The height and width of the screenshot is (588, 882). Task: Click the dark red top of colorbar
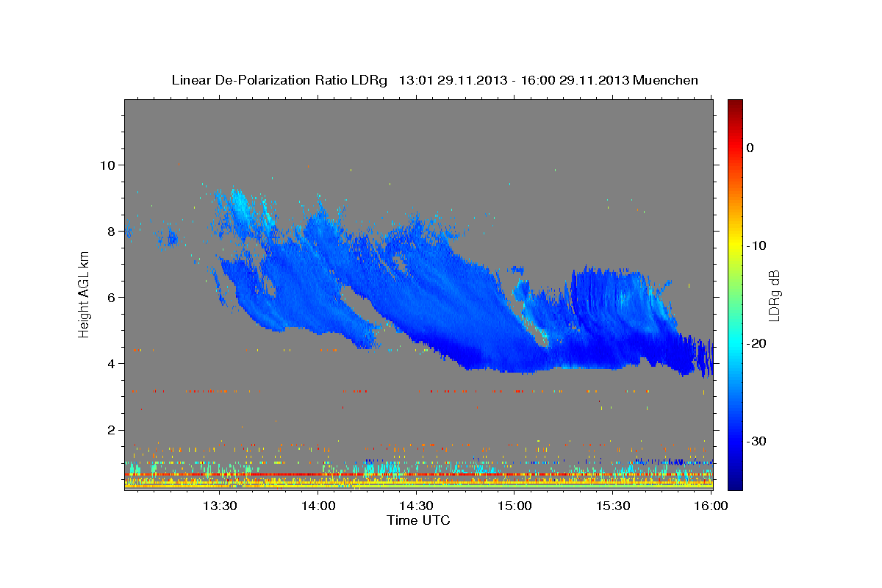tap(735, 107)
